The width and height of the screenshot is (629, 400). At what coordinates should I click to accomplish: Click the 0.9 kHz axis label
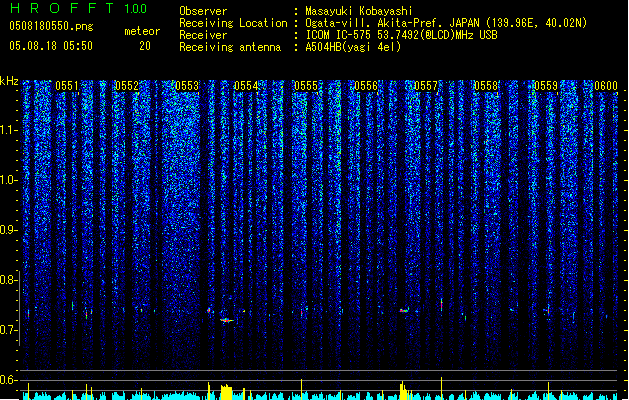(x=8, y=230)
